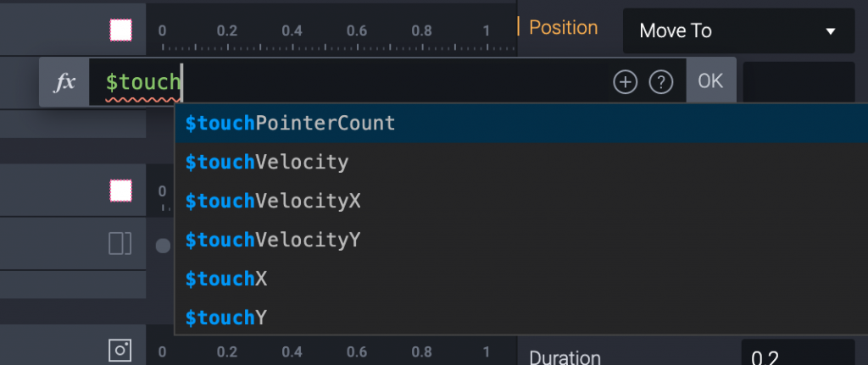This screenshot has height=365, width=868.
Task: Click the second white square layer swatch
Action: tap(121, 191)
